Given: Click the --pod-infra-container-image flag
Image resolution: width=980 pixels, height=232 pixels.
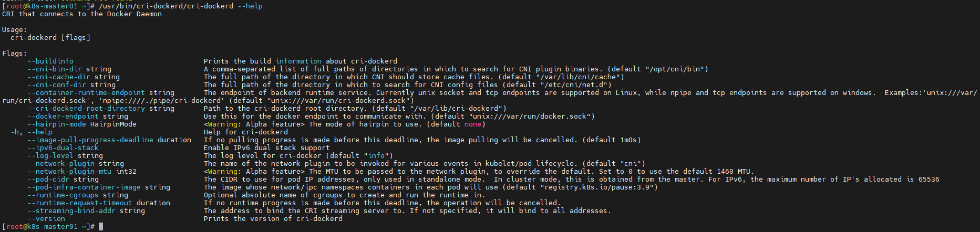Looking at the screenshot, I should click(x=84, y=187).
